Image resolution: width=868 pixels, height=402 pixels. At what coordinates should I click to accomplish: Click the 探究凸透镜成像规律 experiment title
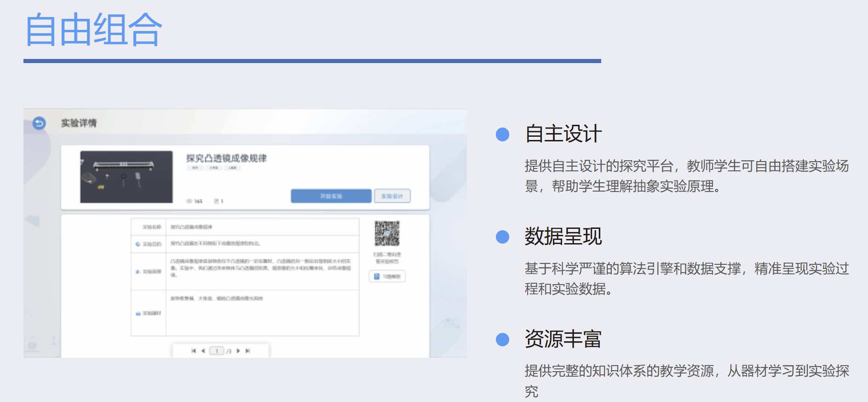tap(226, 158)
